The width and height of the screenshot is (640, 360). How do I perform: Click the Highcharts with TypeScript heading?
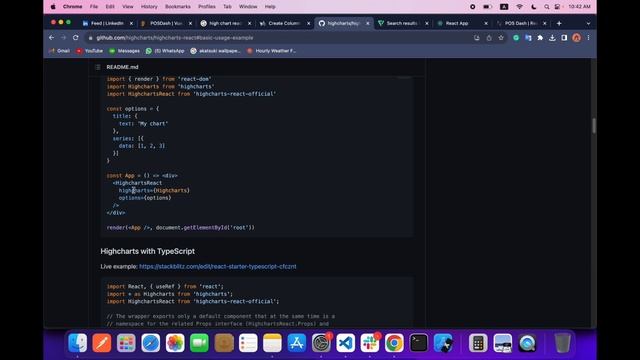[x=147, y=251]
